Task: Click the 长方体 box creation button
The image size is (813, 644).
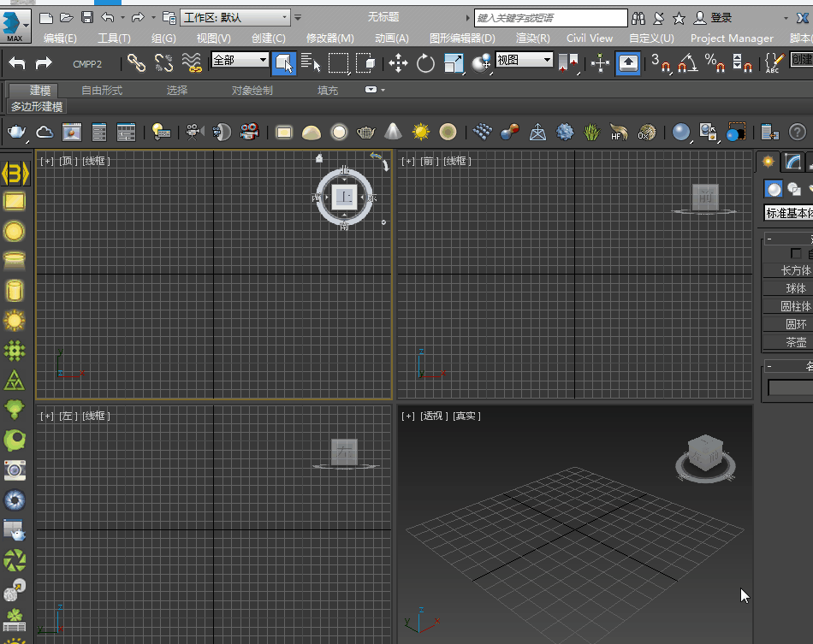Action: (795, 270)
